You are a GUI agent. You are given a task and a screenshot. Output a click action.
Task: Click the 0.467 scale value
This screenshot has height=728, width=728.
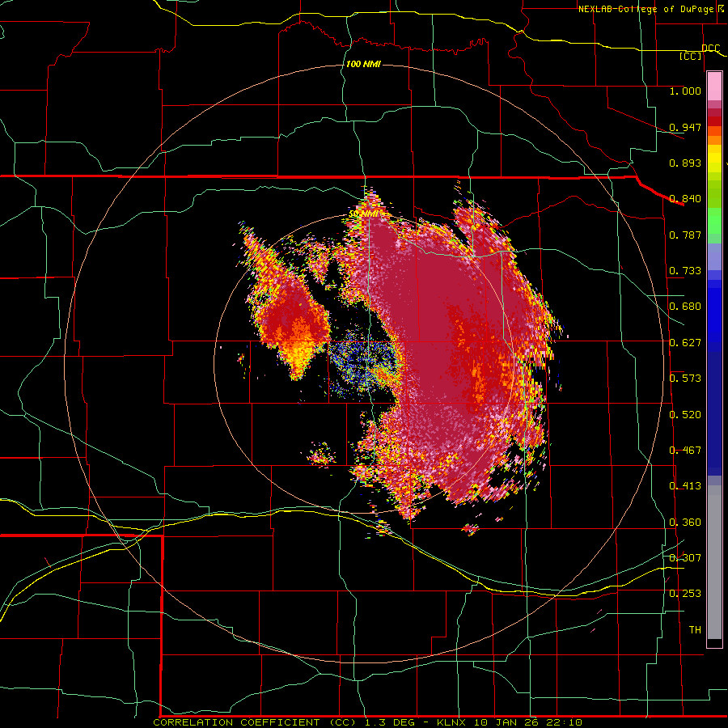685,451
